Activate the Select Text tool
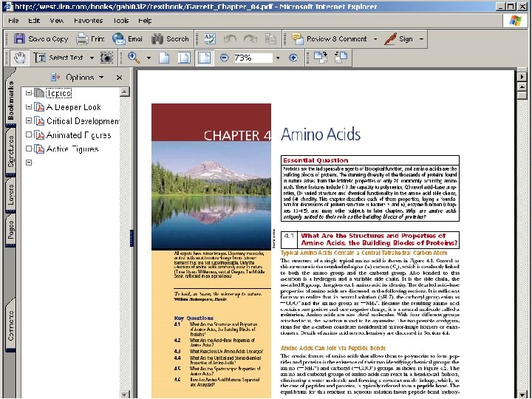The image size is (532, 399). pos(58,58)
